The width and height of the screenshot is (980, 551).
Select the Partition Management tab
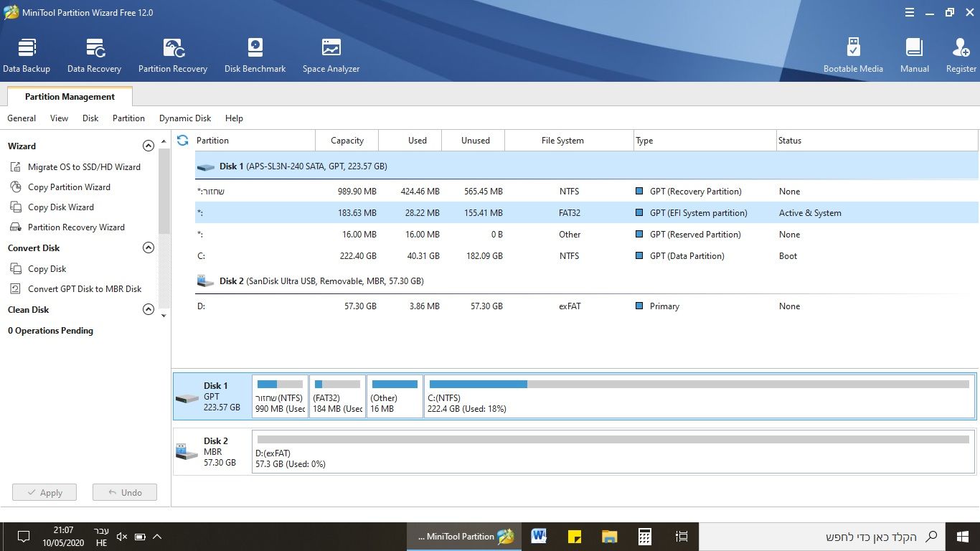tap(70, 97)
